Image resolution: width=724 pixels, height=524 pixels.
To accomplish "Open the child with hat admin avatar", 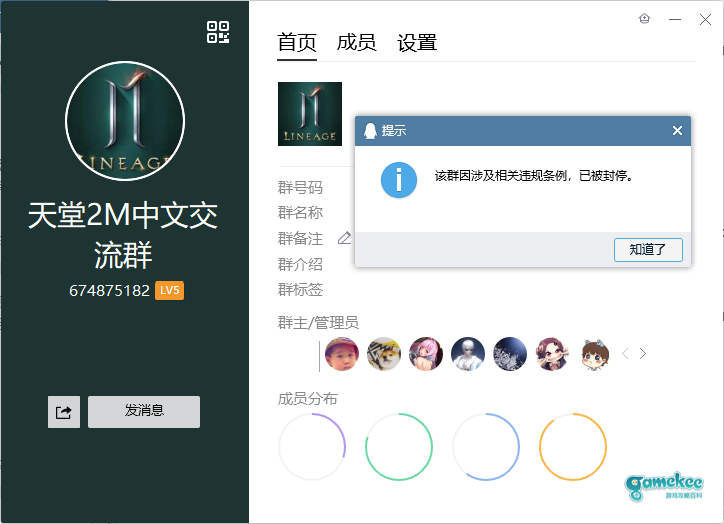I will click(x=342, y=354).
